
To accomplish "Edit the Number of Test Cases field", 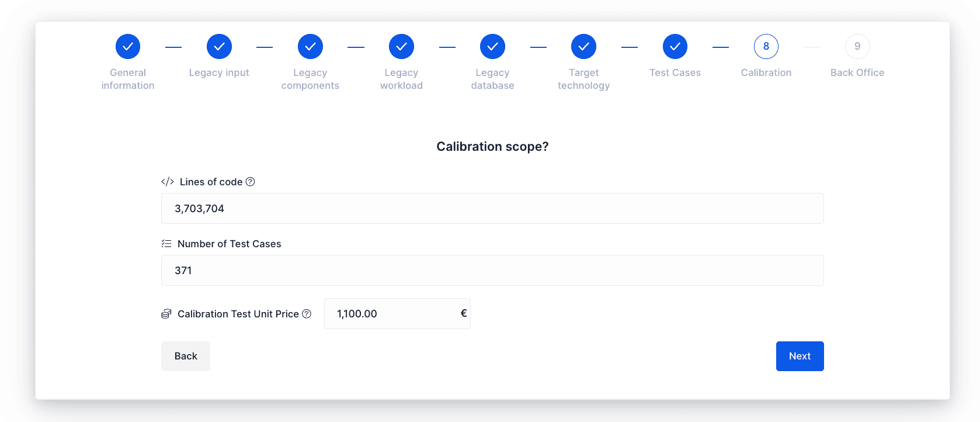I will [x=492, y=271].
